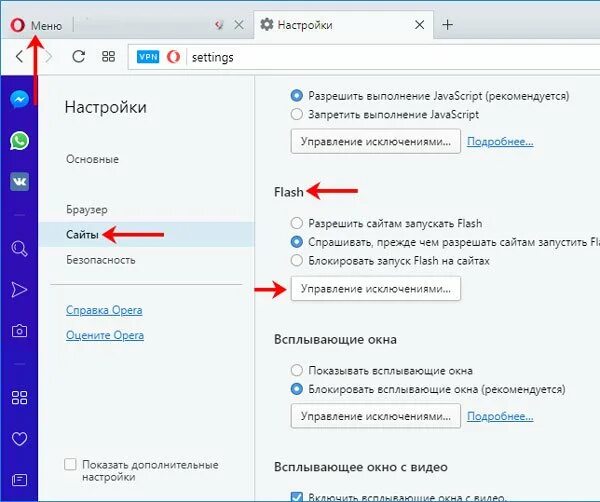This screenshot has height=502, width=600.
Task: Click the Opera logo in address bar
Action: click(173, 57)
